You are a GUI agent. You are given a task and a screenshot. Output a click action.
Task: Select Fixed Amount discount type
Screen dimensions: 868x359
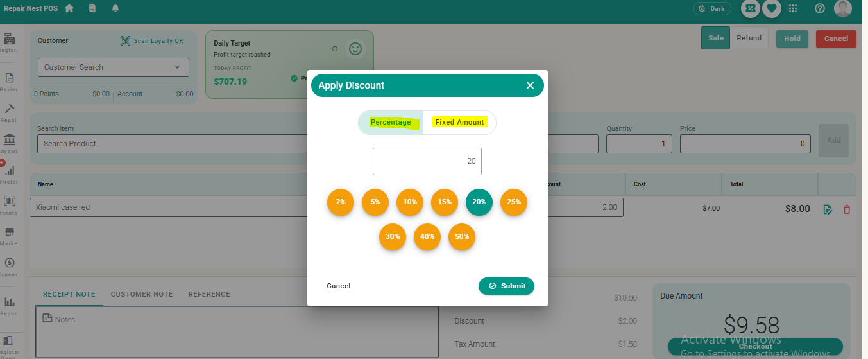tap(459, 122)
